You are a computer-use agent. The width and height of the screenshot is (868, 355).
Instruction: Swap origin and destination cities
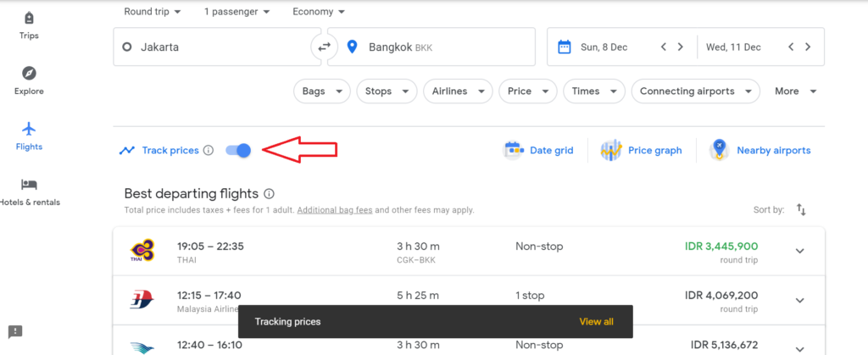point(323,47)
